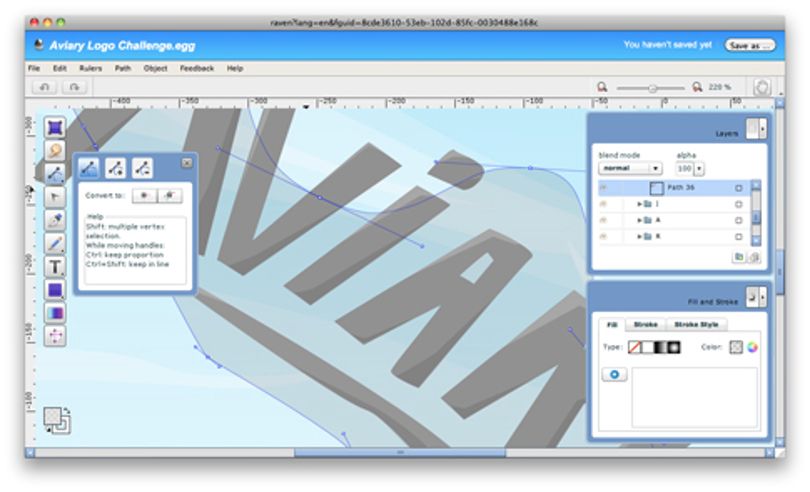Screen dimensions: 810x492
Task: Click the Undo arrow button
Action: (44, 87)
